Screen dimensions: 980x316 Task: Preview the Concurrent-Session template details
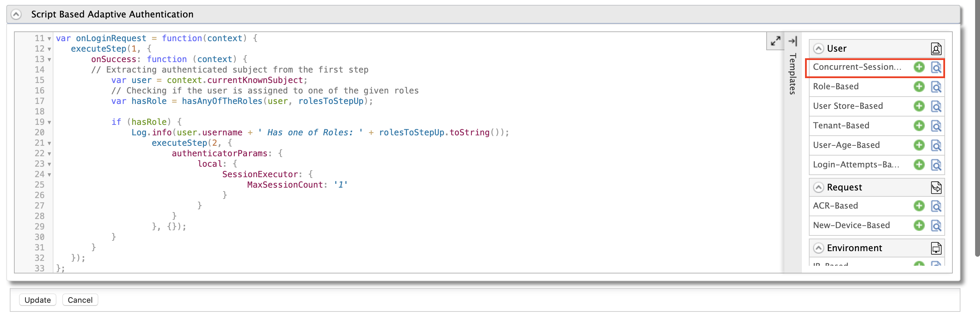[936, 67]
